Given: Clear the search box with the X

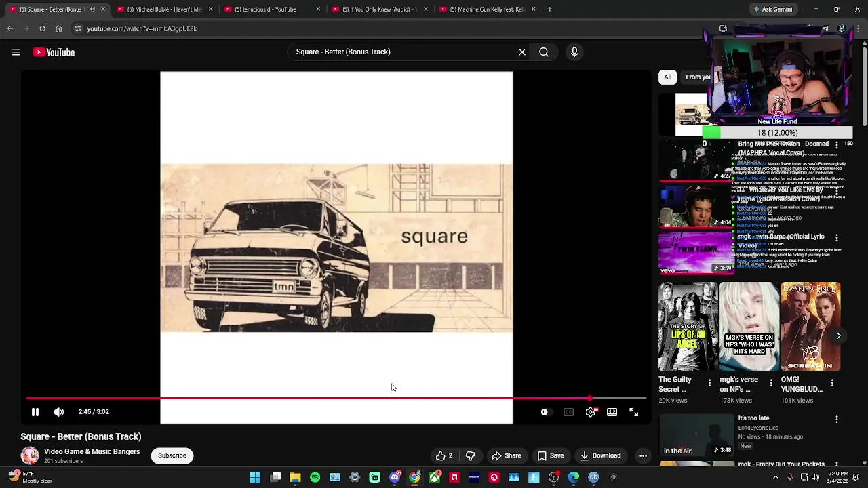Looking at the screenshot, I should pyautogui.click(x=522, y=52).
